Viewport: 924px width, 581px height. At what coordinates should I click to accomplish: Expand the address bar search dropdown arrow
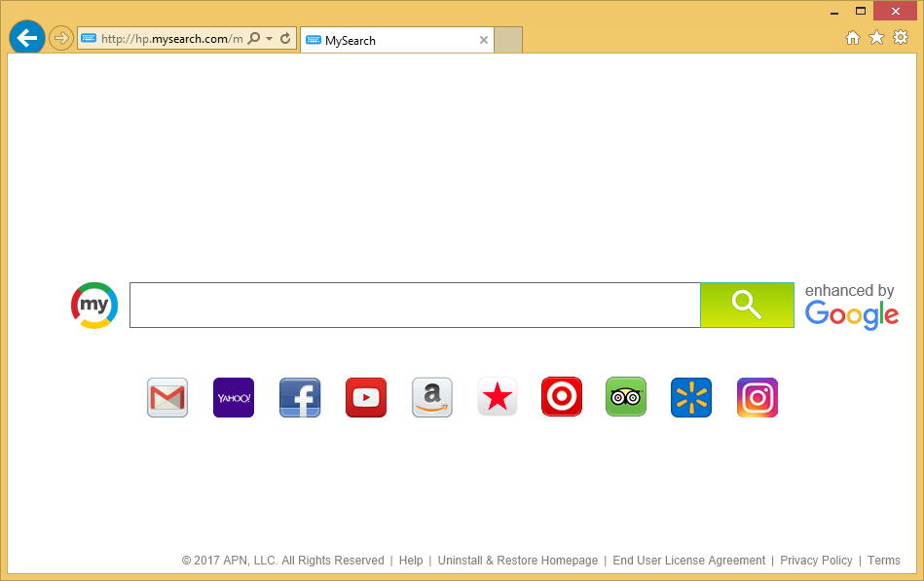[x=269, y=39]
